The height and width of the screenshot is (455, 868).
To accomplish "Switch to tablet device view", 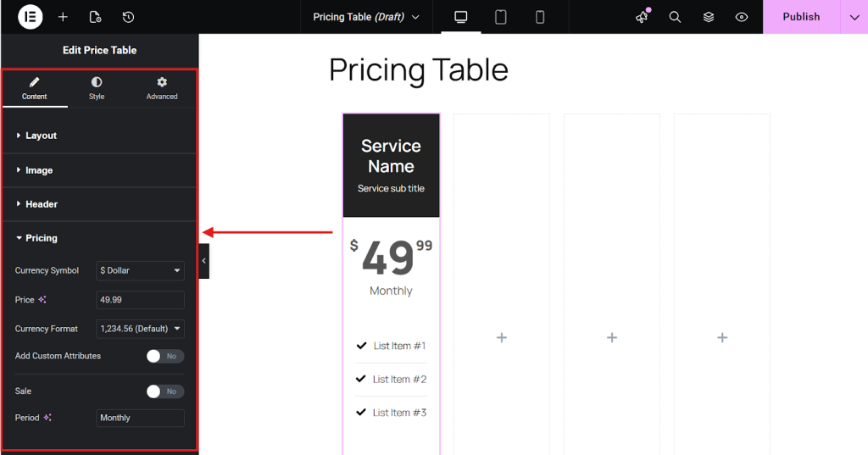I will click(501, 17).
